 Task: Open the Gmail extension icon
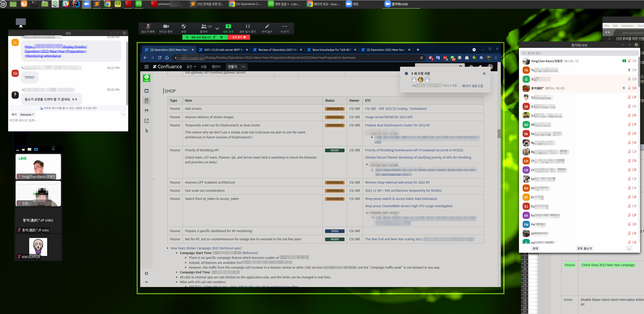point(430,58)
